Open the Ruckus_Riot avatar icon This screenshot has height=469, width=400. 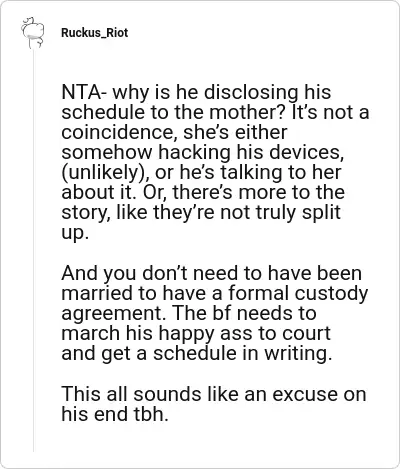[x=33, y=32]
